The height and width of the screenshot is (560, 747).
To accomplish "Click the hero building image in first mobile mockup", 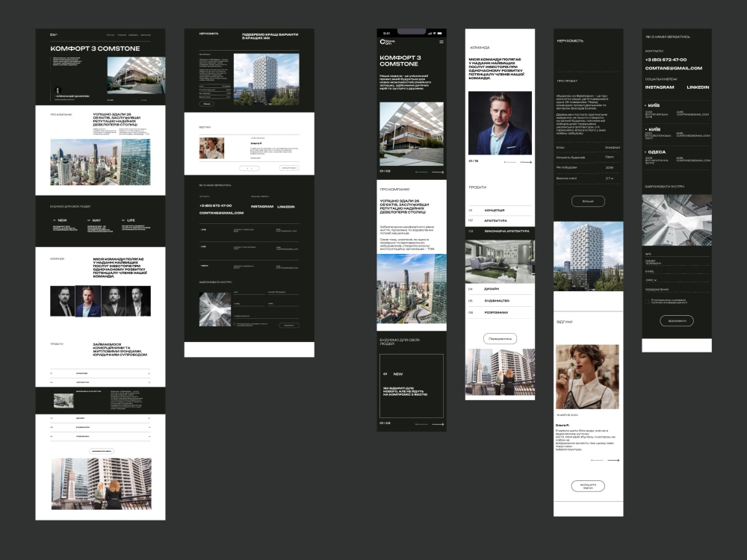I will pos(412,134).
